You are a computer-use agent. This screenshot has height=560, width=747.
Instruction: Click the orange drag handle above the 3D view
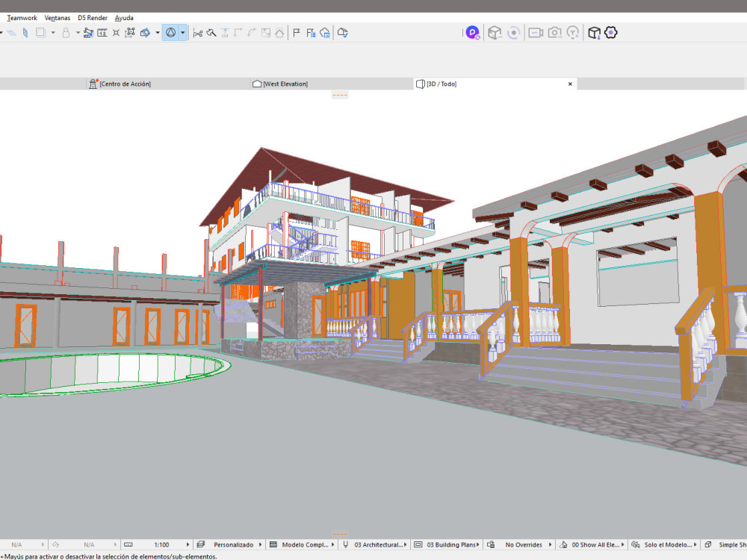click(340, 96)
